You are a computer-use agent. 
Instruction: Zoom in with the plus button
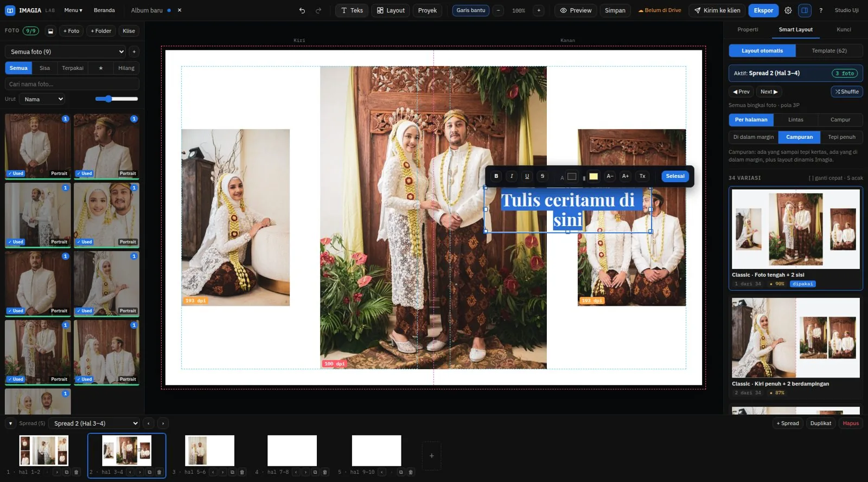coord(539,10)
